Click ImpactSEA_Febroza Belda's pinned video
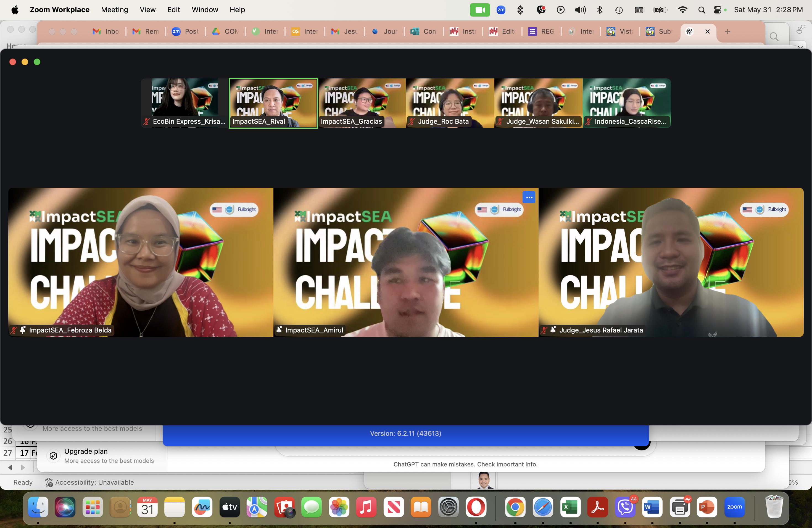 coord(141,262)
